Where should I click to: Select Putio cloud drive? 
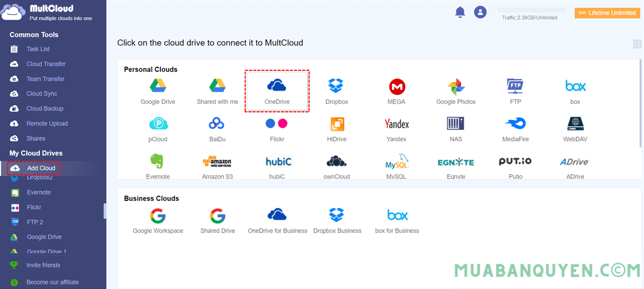tap(515, 161)
